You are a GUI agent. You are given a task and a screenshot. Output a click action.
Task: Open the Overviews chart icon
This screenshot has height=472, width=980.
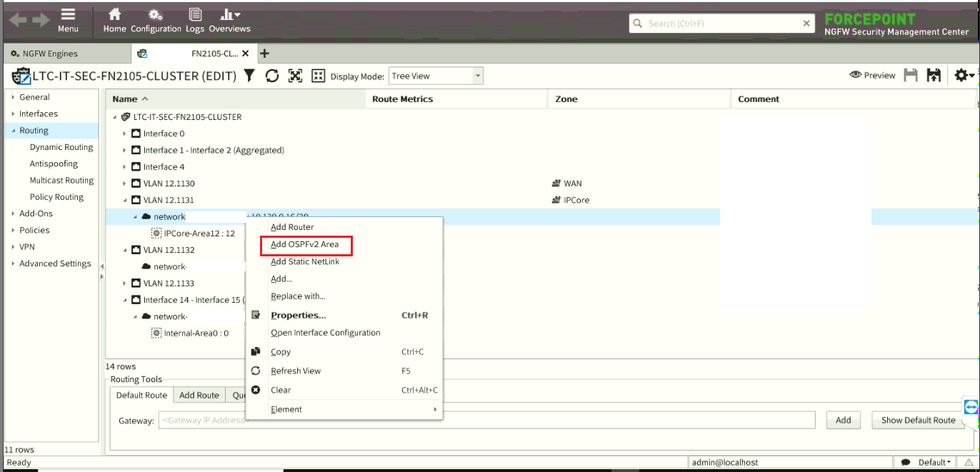tap(229, 15)
